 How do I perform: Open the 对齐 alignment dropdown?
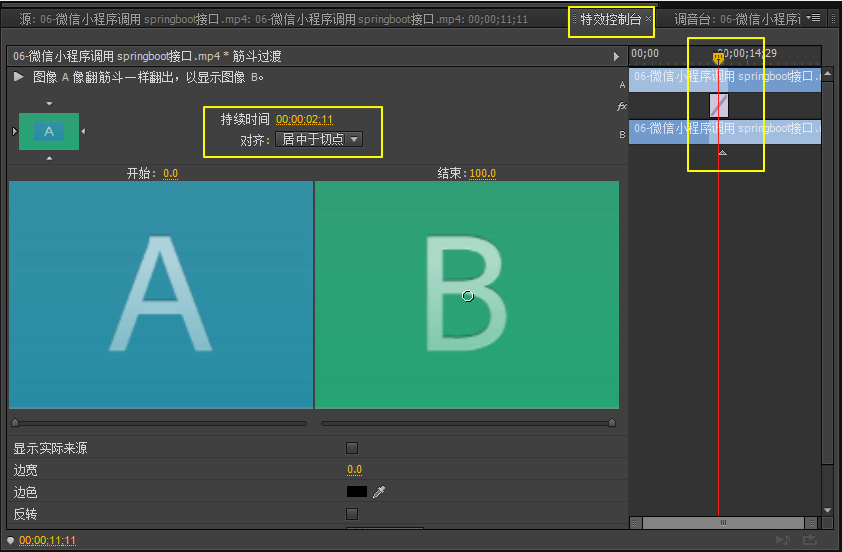point(319,140)
